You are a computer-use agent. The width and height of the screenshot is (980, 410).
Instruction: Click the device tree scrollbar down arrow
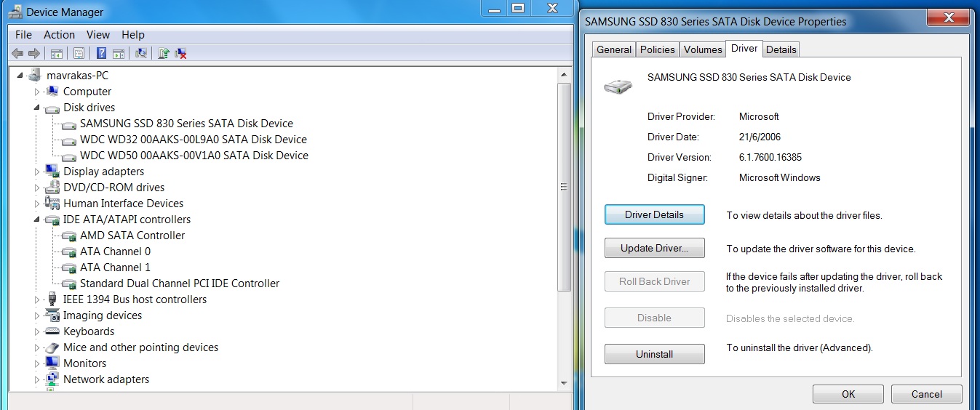pos(564,382)
